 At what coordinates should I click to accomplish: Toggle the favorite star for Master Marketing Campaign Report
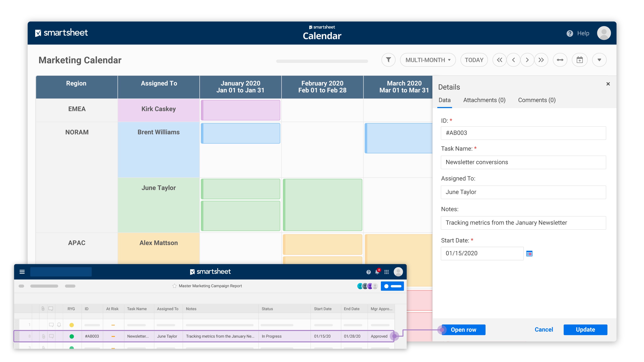coord(175,286)
